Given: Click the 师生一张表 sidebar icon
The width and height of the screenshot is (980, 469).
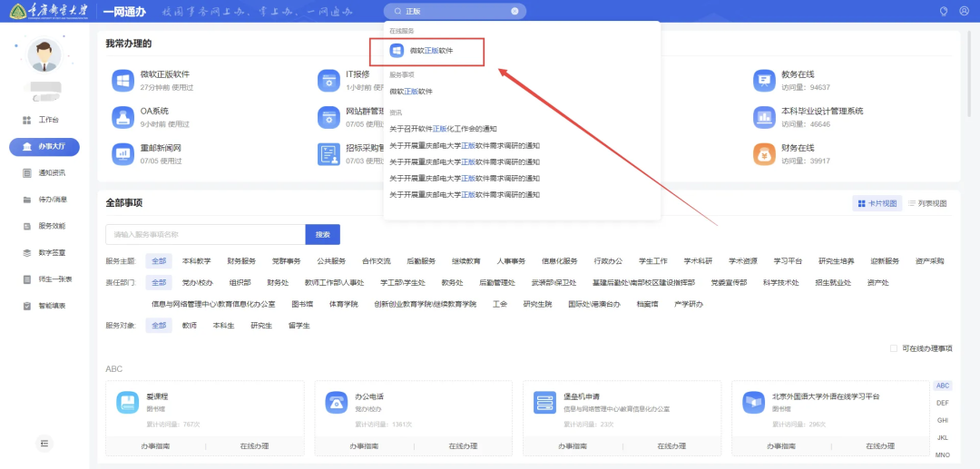Looking at the screenshot, I should [27, 279].
